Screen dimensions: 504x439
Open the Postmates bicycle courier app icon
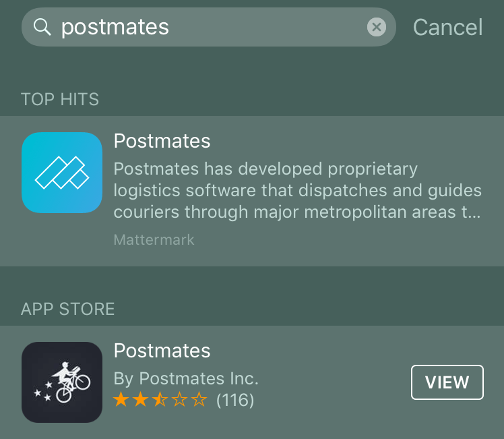tap(62, 382)
